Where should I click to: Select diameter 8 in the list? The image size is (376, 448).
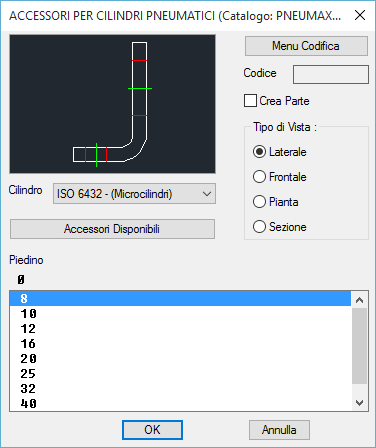point(180,299)
